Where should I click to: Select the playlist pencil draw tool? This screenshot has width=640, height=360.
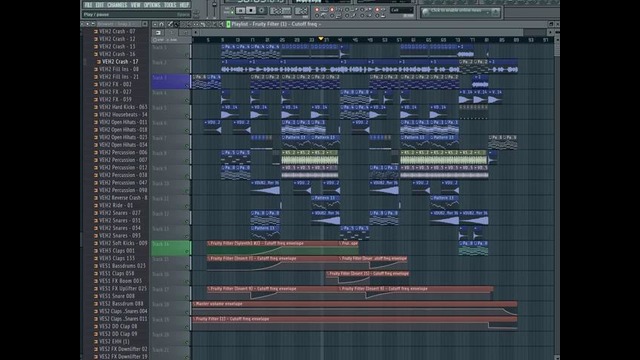[171, 24]
